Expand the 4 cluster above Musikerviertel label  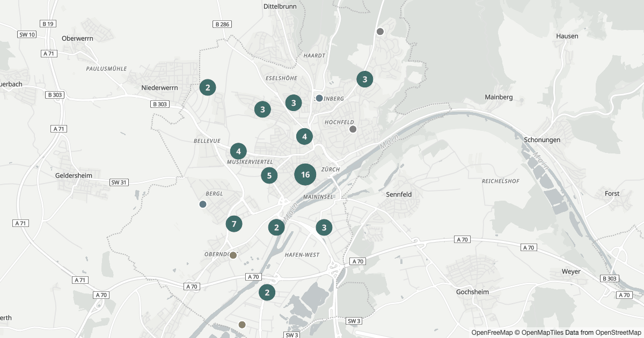pyautogui.click(x=238, y=151)
